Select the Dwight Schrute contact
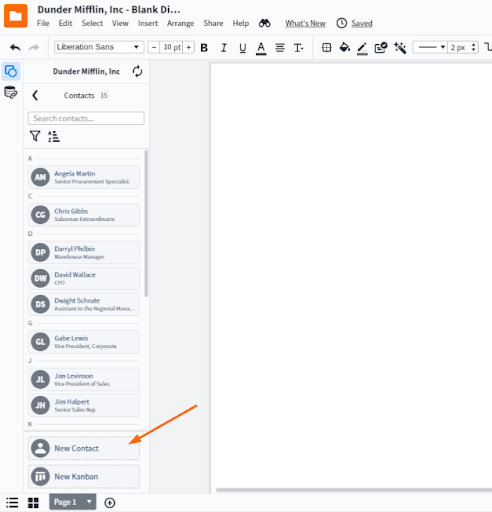 coord(84,304)
